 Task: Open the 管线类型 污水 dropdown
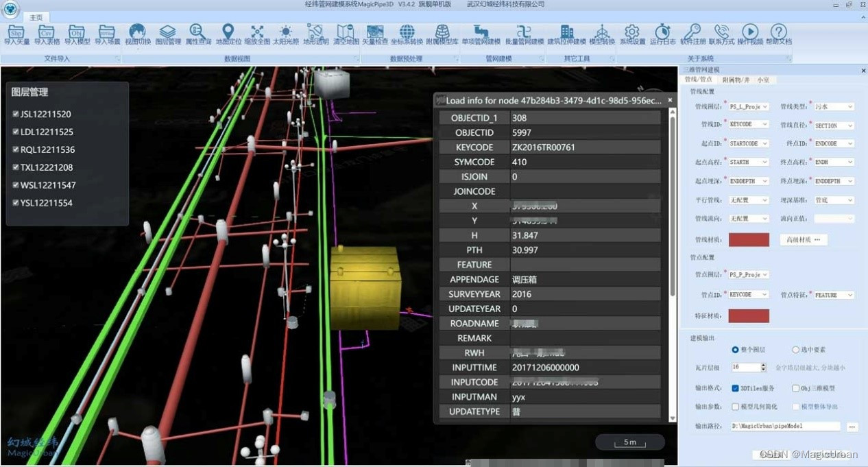coord(834,107)
